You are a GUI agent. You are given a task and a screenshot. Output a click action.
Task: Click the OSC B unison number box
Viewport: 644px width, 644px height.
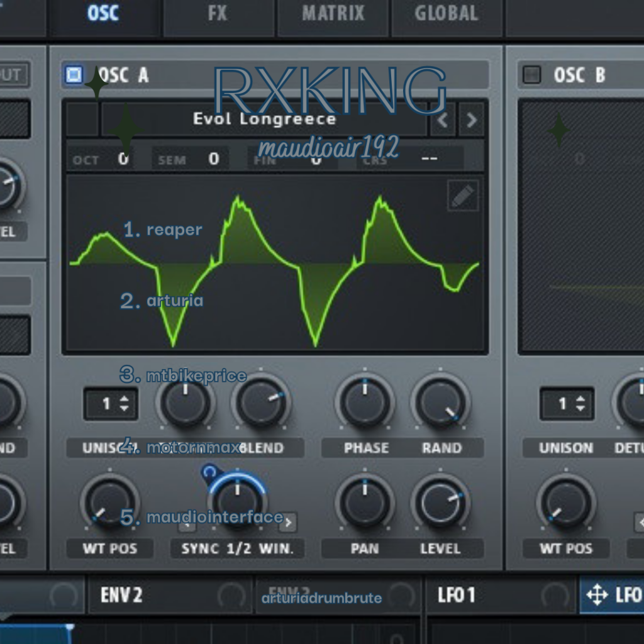click(x=567, y=404)
